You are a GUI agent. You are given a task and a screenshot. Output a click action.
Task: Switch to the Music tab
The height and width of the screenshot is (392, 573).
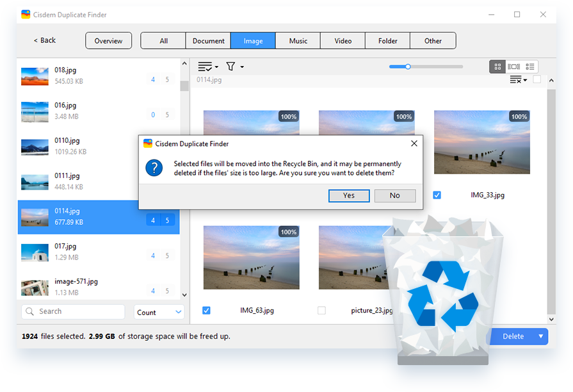(x=298, y=41)
